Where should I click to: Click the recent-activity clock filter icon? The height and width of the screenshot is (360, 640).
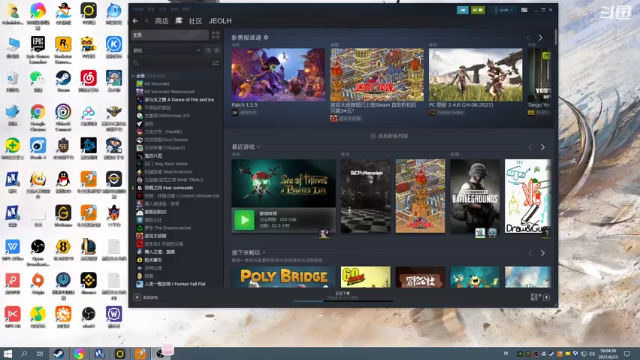pos(208,50)
